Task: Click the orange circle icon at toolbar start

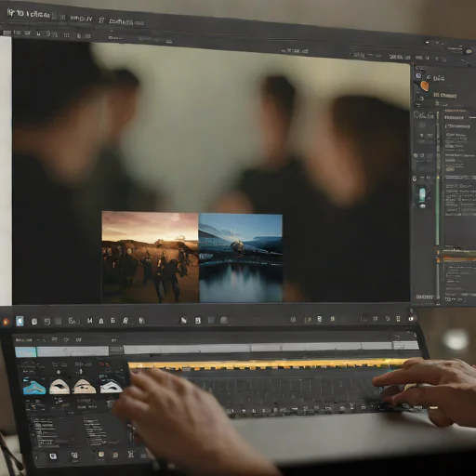Action: click(6, 322)
